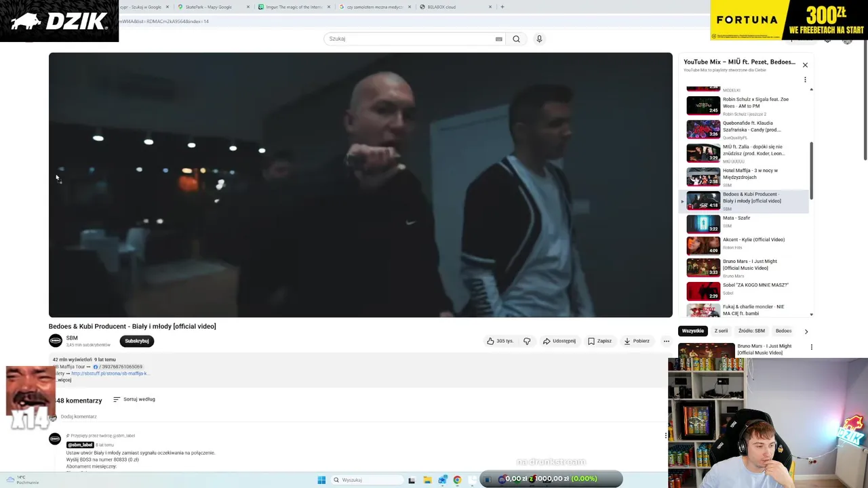Click the Windows Start button
The width and height of the screenshot is (868, 488).
(x=321, y=480)
